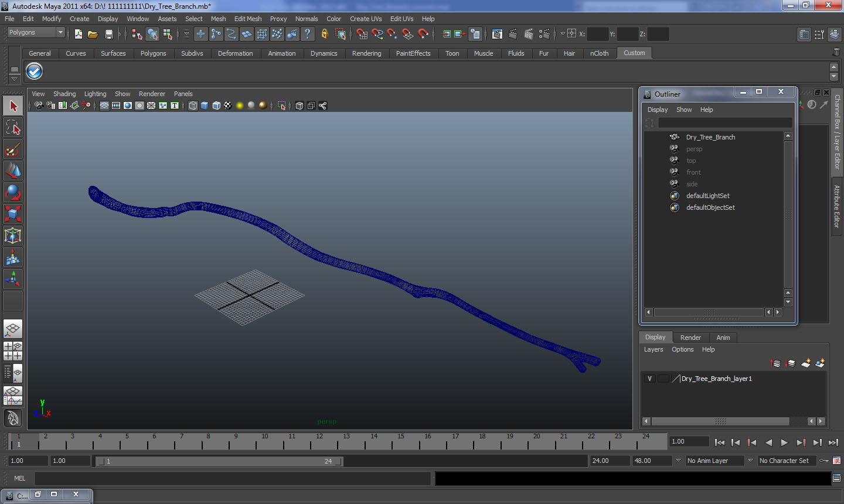Toggle viewport grid display icon

pyautogui.click(x=104, y=105)
